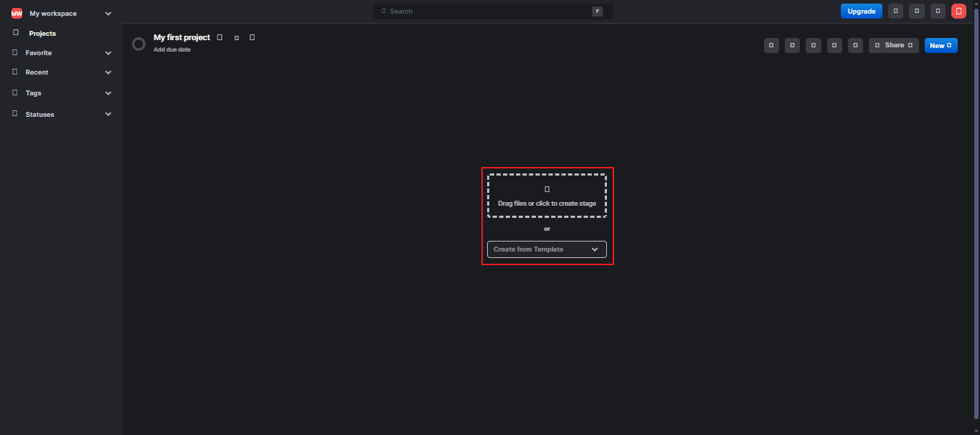The width and height of the screenshot is (980, 435).
Task: Click the rightmost view icon in the project toolbar
Action: (x=855, y=44)
